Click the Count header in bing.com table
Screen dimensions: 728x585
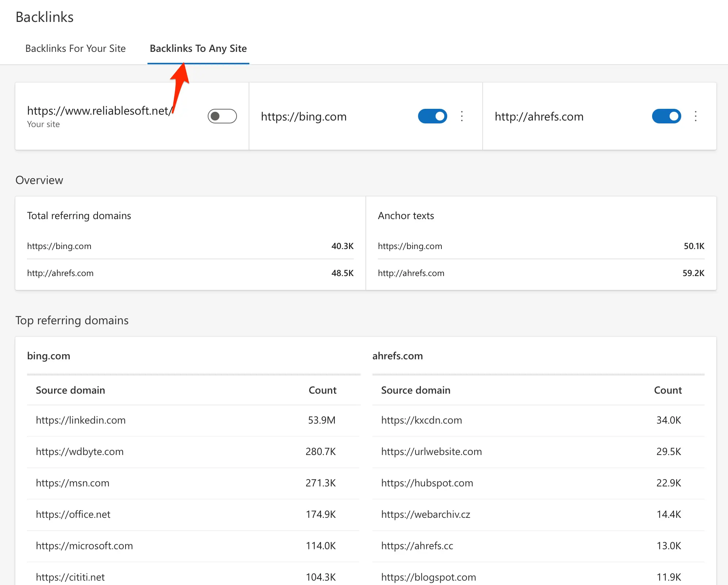pyautogui.click(x=322, y=390)
